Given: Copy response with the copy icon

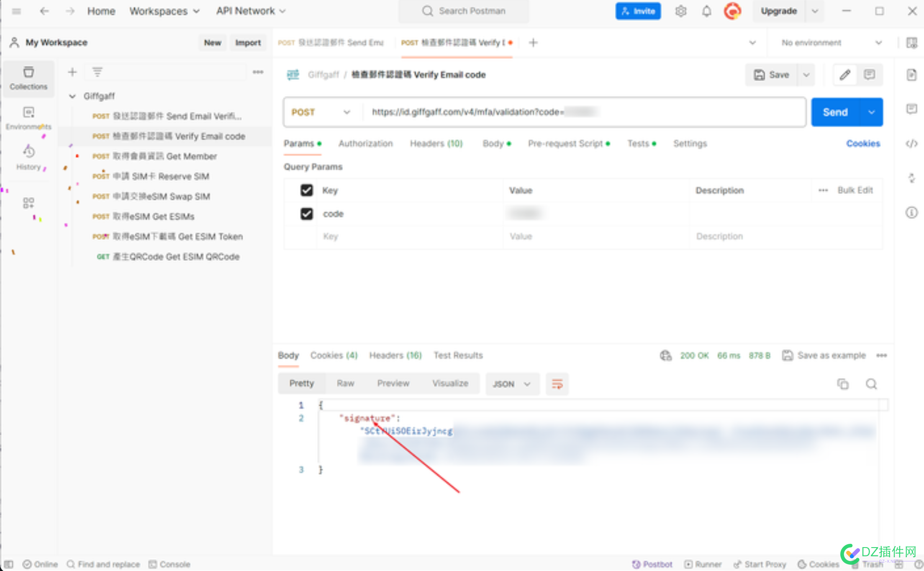Looking at the screenshot, I should (x=843, y=384).
